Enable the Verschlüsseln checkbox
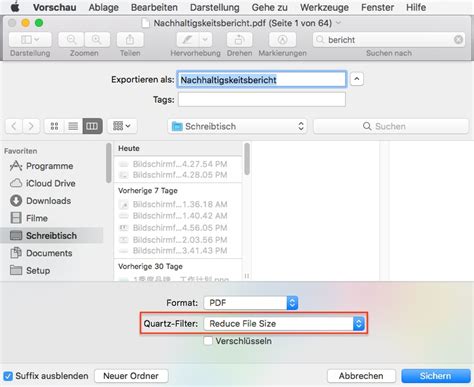This screenshot has width=474, height=387. click(208, 341)
